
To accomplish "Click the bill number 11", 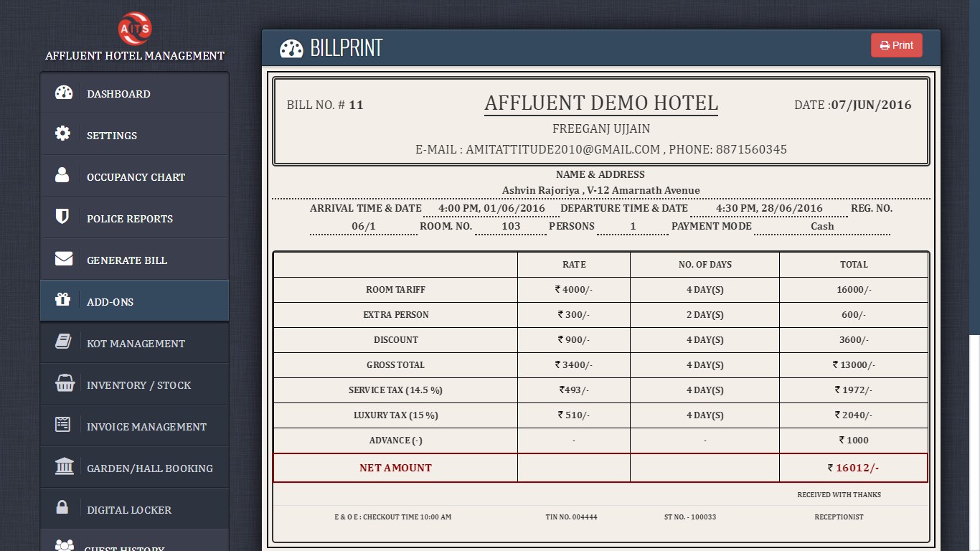I will [356, 105].
